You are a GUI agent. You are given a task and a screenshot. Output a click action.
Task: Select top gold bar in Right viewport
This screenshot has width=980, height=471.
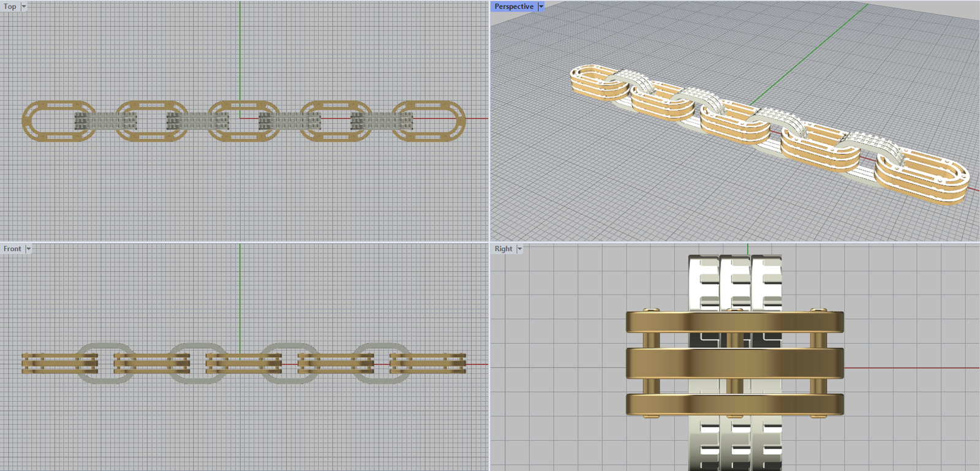[734, 322]
